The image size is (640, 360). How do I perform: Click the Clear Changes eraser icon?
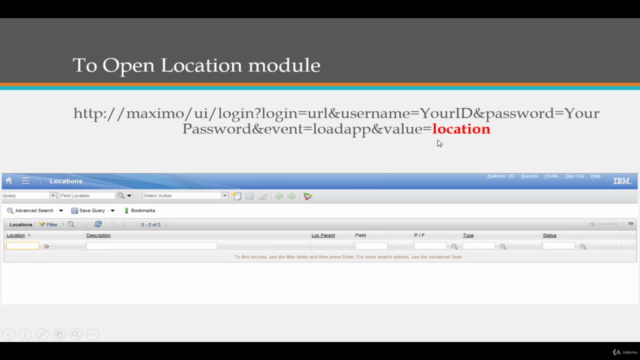pos(264,196)
